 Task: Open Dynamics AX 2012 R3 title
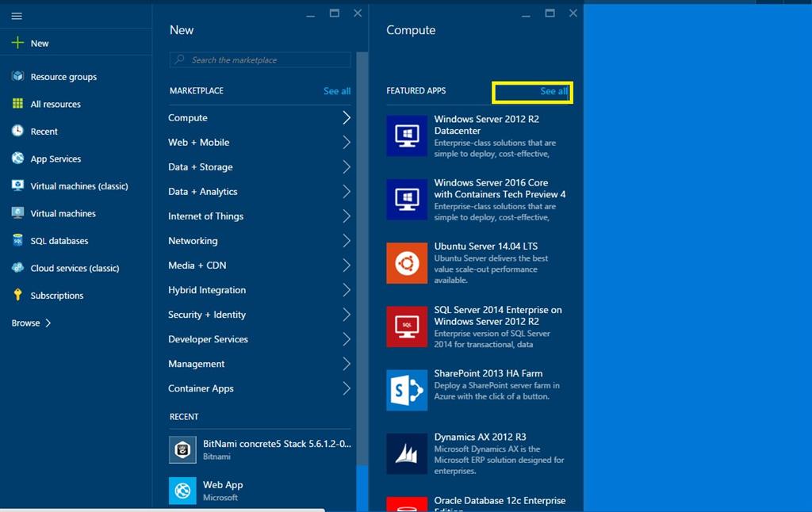[480, 437]
